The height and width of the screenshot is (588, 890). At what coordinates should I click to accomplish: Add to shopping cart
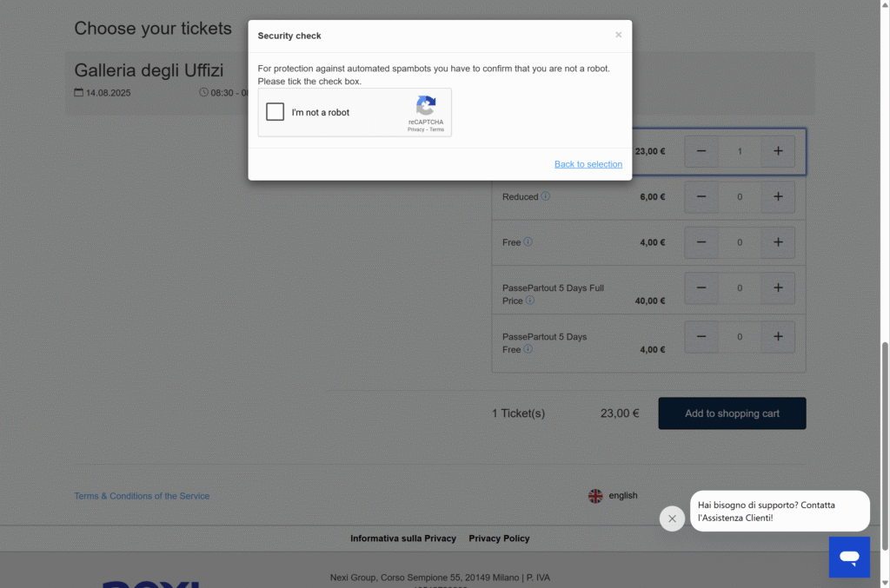pos(732,413)
